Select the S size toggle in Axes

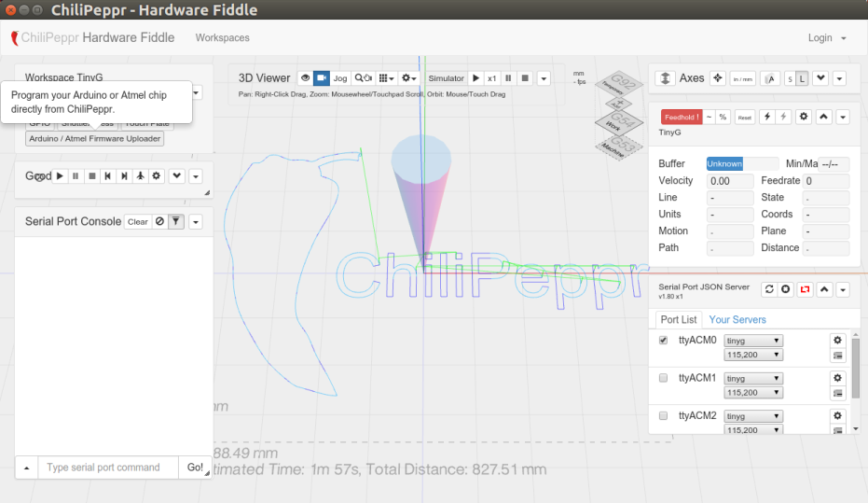(790, 78)
